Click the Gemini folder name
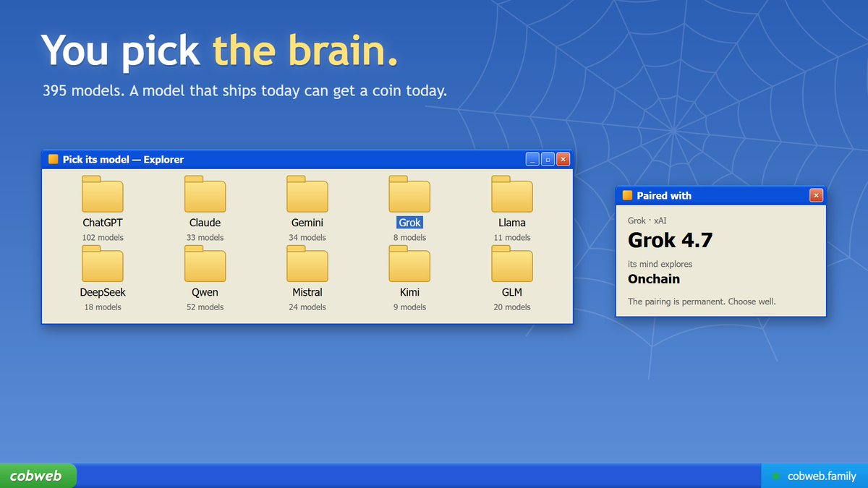Image resolution: width=868 pixels, height=488 pixels. [x=307, y=223]
